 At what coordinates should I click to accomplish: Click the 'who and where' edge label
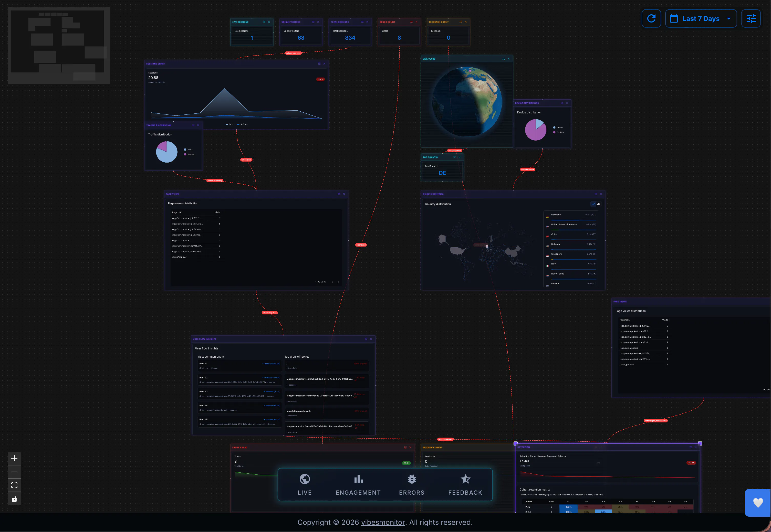coord(528,169)
